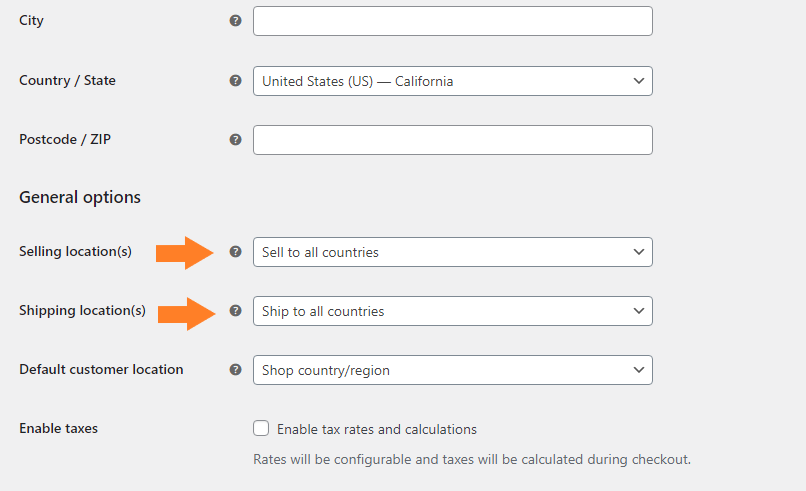Enable tax rates and calculations checkbox
The width and height of the screenshot is (806, 491).
(x=261, y=429)
